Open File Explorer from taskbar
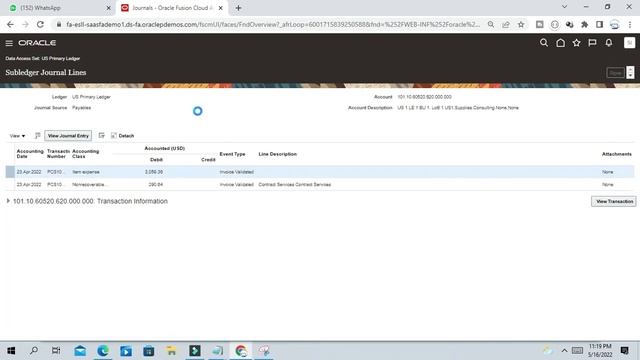This screenshot has width=640, height=360. [x=171, y=351]
